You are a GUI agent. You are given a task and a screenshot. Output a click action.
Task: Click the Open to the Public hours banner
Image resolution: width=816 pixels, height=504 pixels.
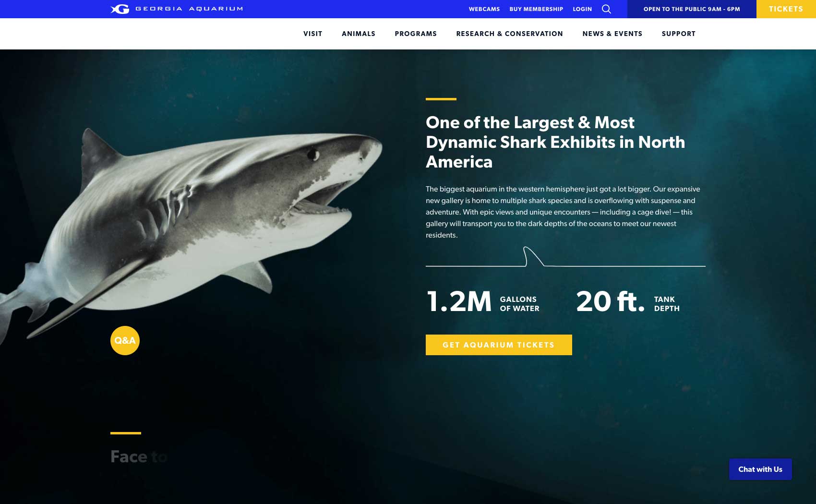[692, 9]
